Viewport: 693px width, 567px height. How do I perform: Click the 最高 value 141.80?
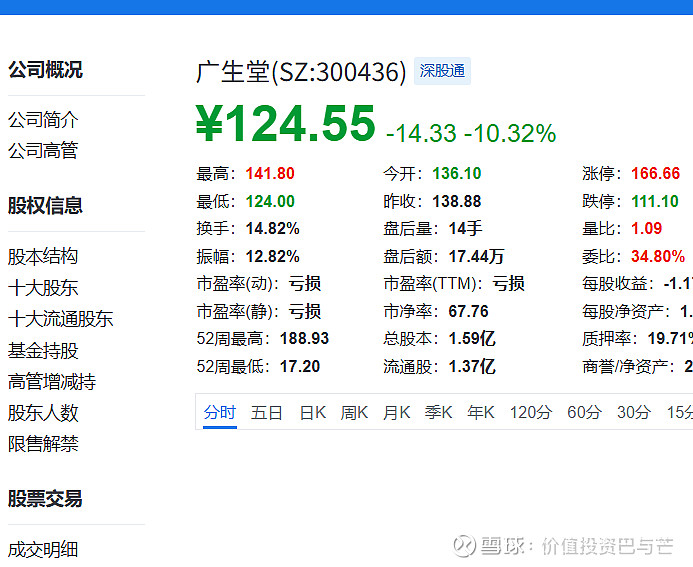(270, 174)
